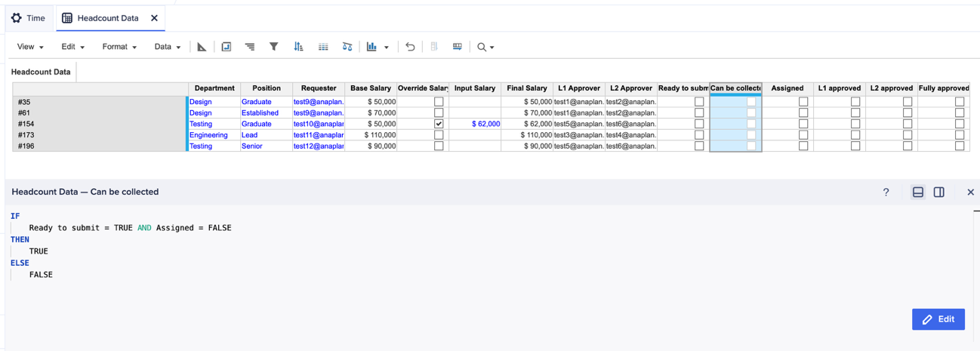
Task: Click test3@anaplan L1 approver cell
Action: [579, 135]
